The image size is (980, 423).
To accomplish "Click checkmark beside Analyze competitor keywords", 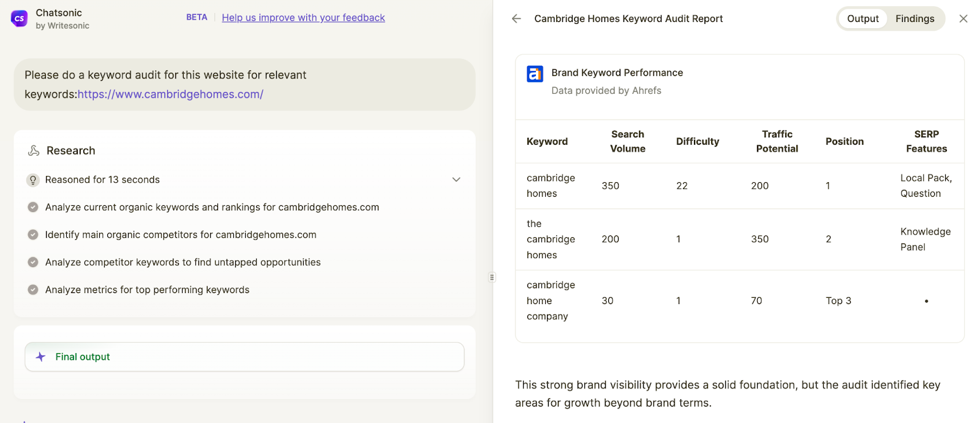I will click(x=33, y=262).
